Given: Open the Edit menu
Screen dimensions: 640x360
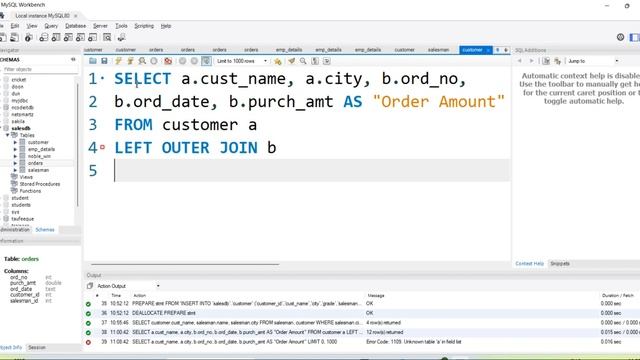Looking at the screenshot, I should click(x=15, y=26).
